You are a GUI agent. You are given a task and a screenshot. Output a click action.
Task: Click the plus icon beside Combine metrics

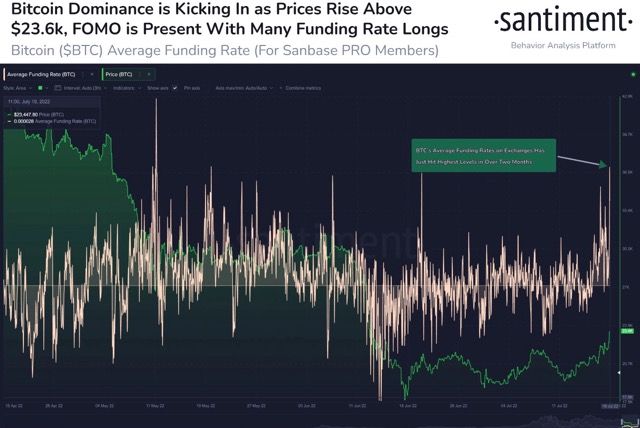(x=281, y=88)
